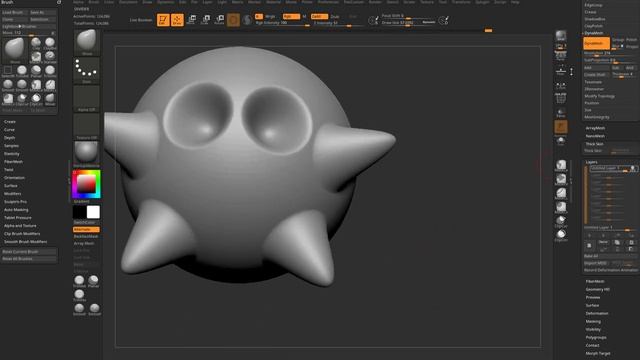Expand the Create section in Brush palette
This screenshot has width=640, height=360.
click(x=10, y=122)
